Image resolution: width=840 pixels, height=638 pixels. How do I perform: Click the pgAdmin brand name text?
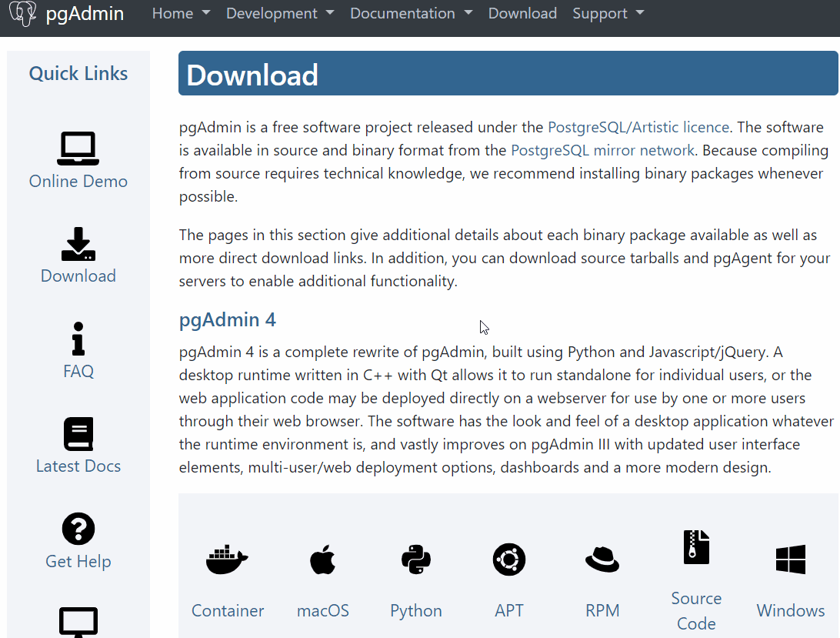(x=85, y=13)
